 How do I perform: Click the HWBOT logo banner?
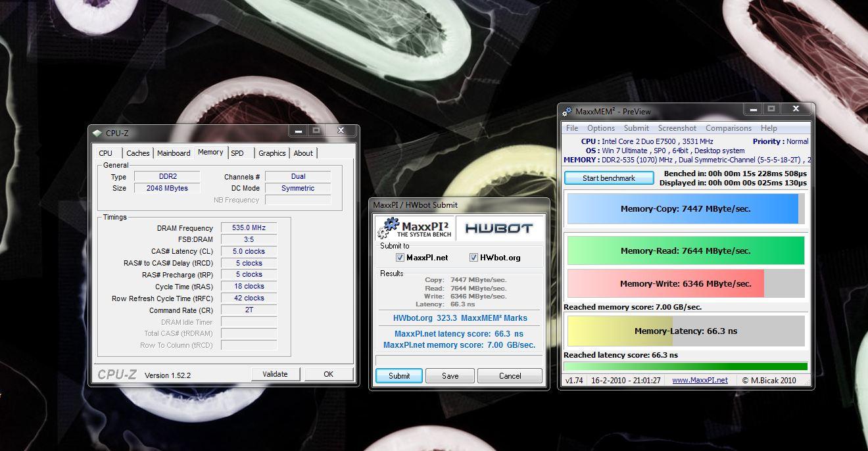(x=499, y=228)
